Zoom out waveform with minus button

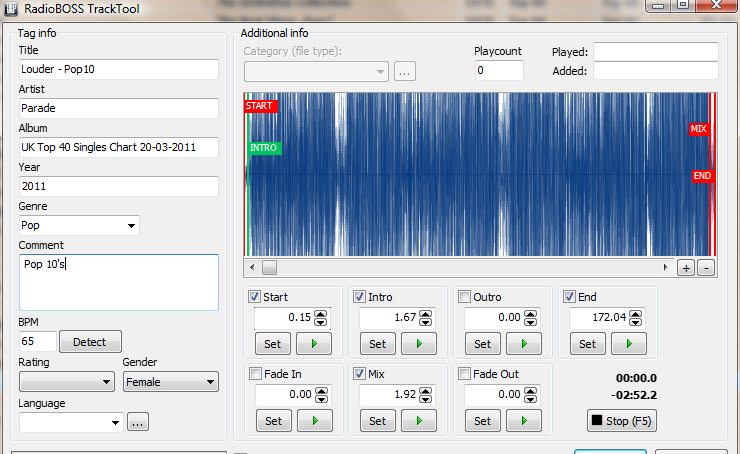pyautogui.click(x=706, y=268)
